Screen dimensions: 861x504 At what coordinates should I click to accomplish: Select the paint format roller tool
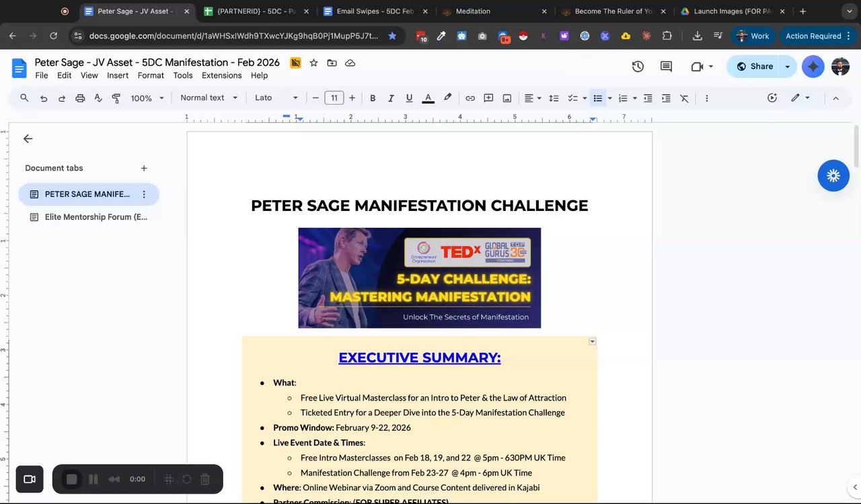click(x=116, y=98)
